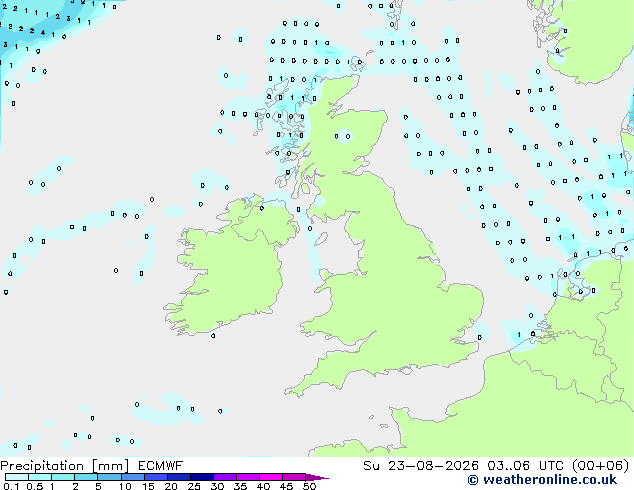Click the 10 mm legend color box
Viewport: 634px width, 490px height.
point(132,477)
